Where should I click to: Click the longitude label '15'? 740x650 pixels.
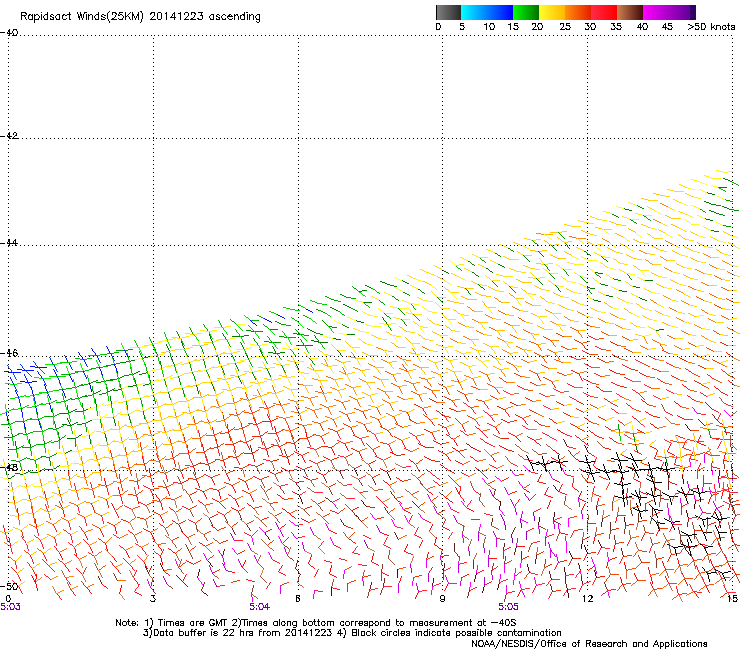[x=732, y=598]
